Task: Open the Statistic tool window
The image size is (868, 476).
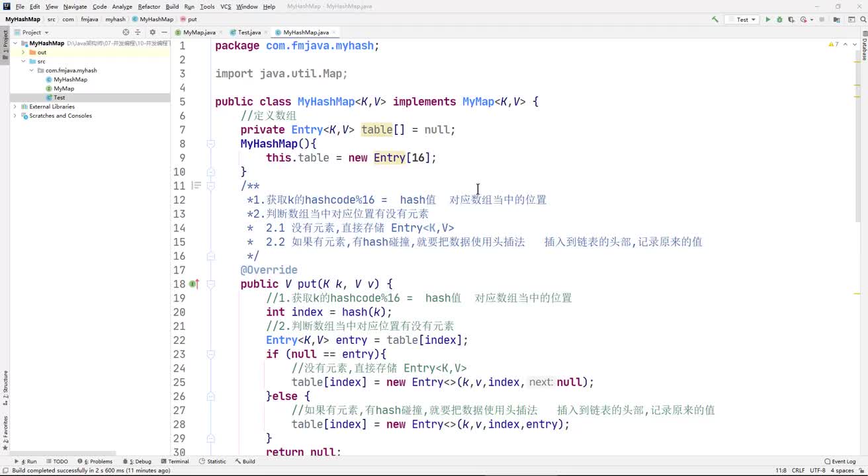Action: click(212, 461)
